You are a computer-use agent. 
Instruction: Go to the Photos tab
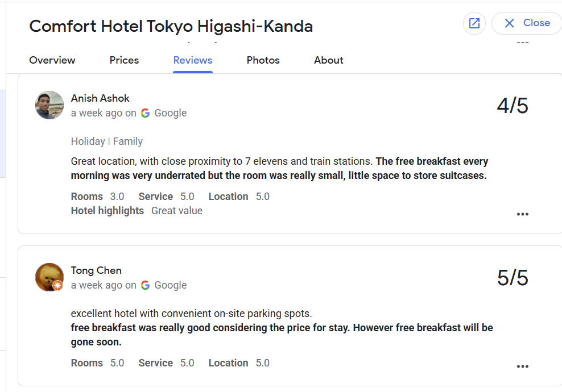263,60
